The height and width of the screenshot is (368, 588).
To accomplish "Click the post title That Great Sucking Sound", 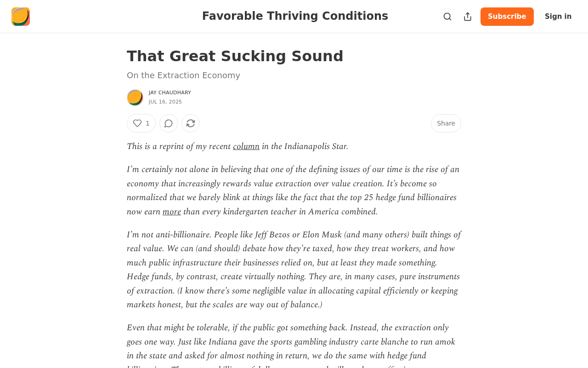I will pos(235,56).
